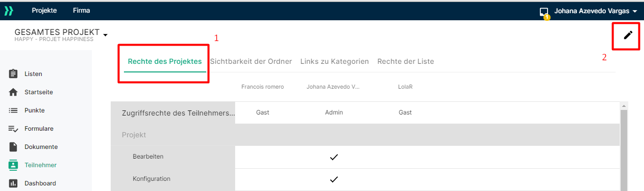Open the Links zu Kategorien tab

[335, 61]
